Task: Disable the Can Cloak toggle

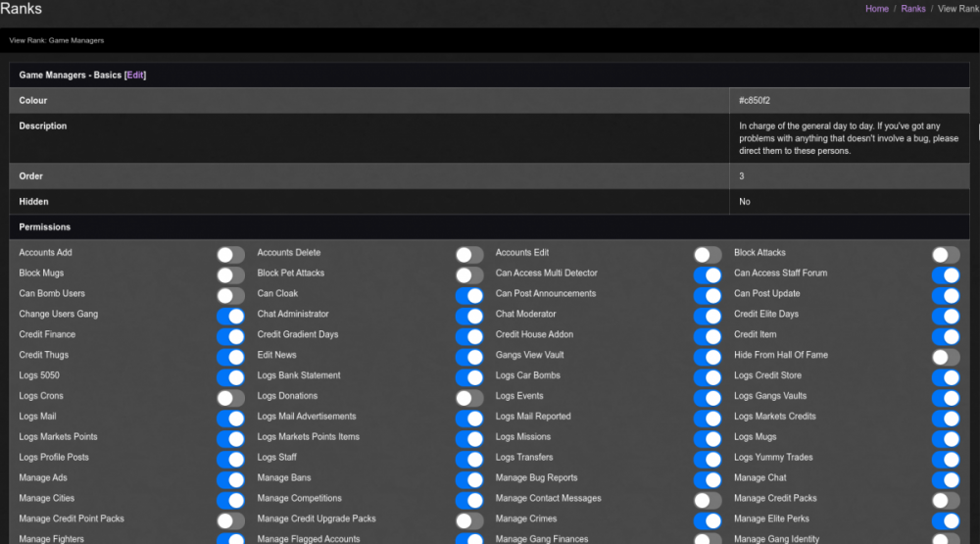Action: coord(469,295)
